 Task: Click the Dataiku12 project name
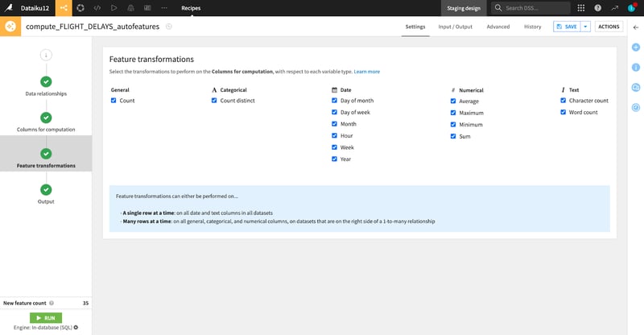pos(35,8)
